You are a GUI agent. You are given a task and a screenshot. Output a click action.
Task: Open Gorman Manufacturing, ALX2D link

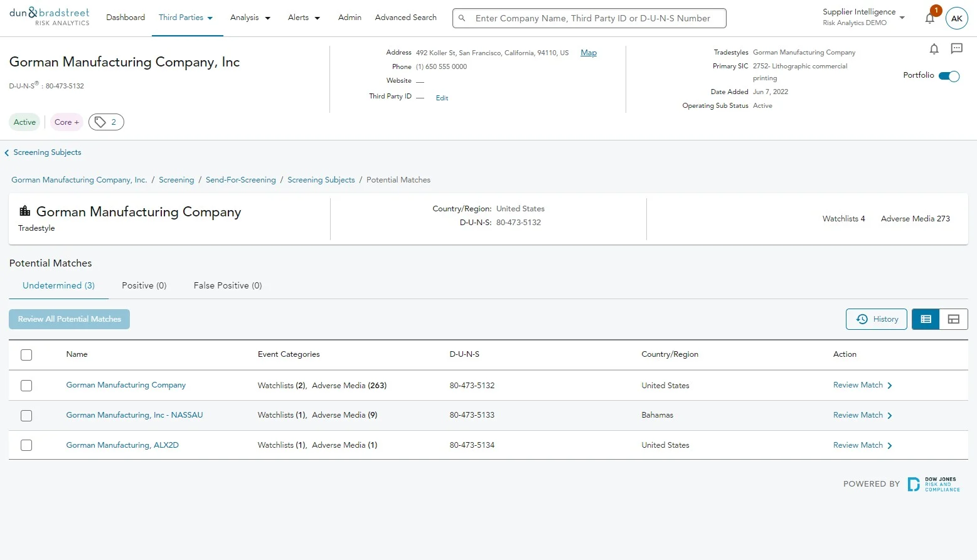point(122,445)
